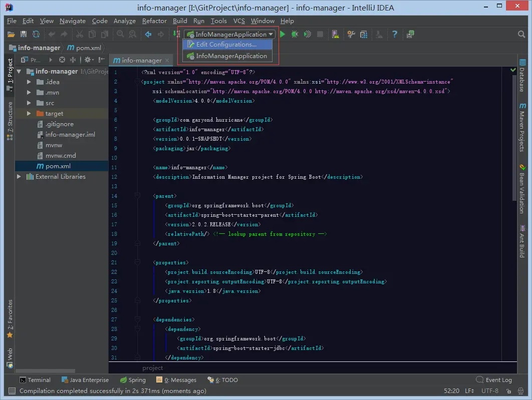Open Project panel gear settings
Image resolution: width=532 pixels, height=400 pixels.
pos(89,60)
